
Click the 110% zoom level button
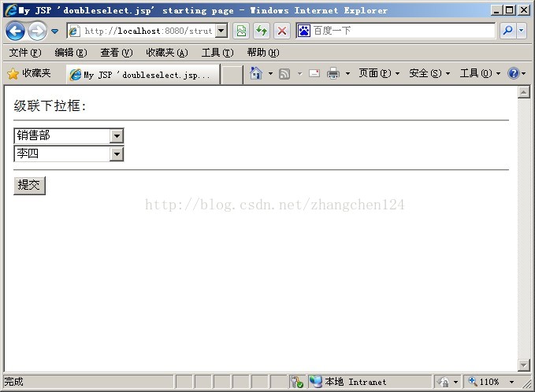(x=484, y=382)
